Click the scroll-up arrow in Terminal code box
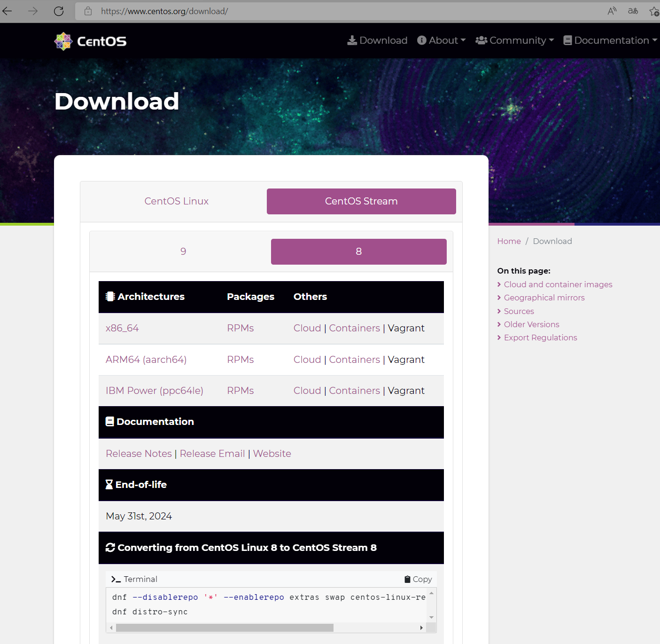The height and width of the screenshot is (644, 660). pos(431,593)
